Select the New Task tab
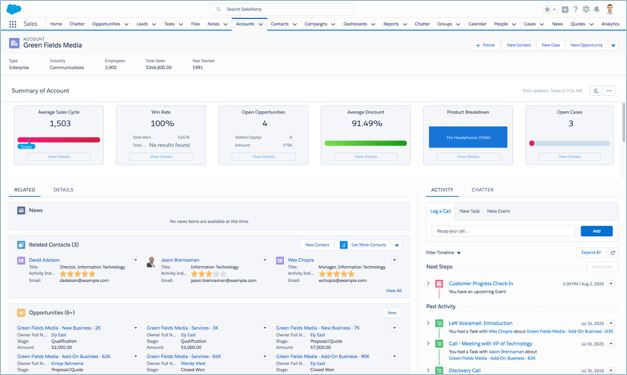Viewport: 627px width, 375px height. click(469, 211)
